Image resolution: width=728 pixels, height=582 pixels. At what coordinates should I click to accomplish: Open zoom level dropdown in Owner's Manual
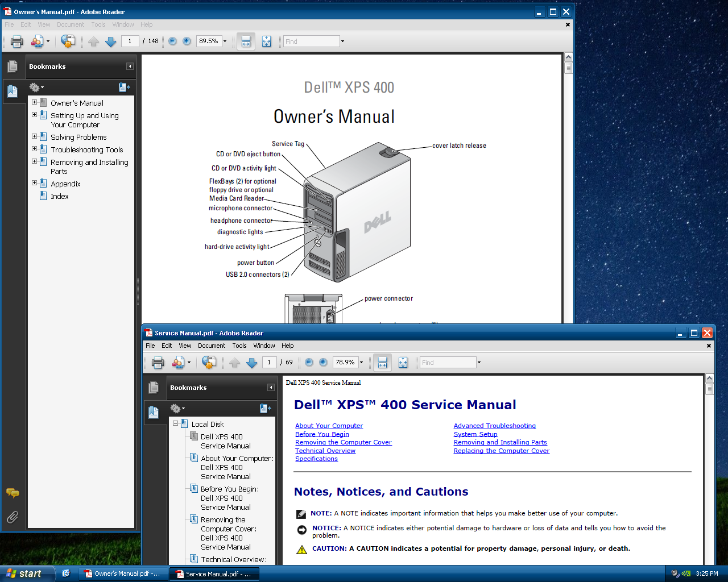[225, 41]
